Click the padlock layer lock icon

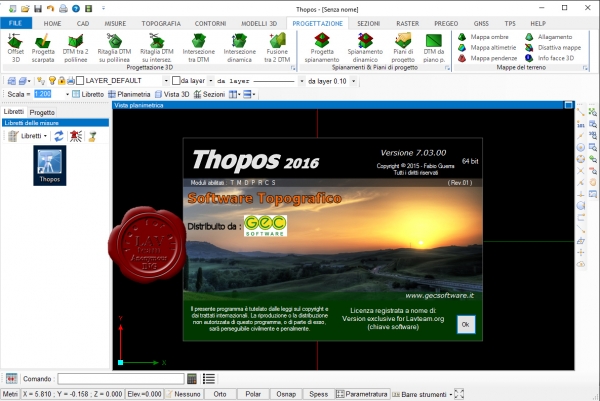[x=61, y=81]
